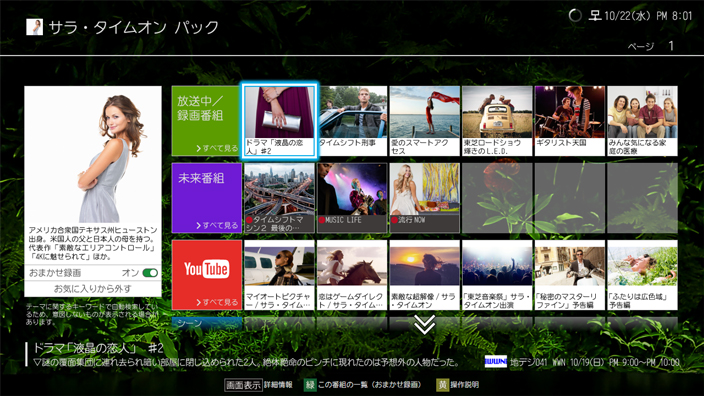Click お気に入りから外す button
The width and height of the screenshot is (704, 396).
point(93,289)
